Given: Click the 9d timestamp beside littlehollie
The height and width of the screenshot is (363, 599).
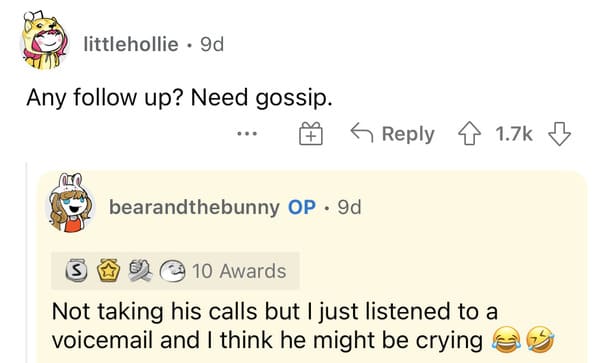Looking at the screenshot, I should pos(212,44).
